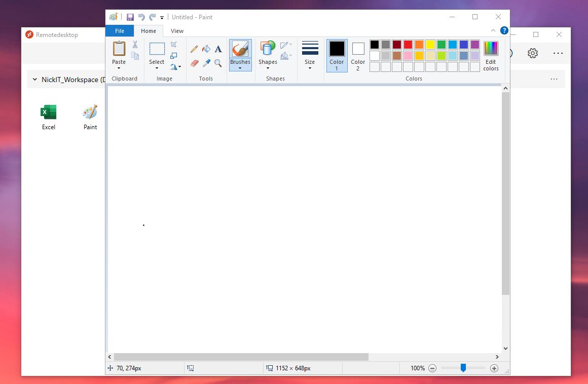Pick the orange color swatch
The image size is (588, 384).
[x=419, y=45]
